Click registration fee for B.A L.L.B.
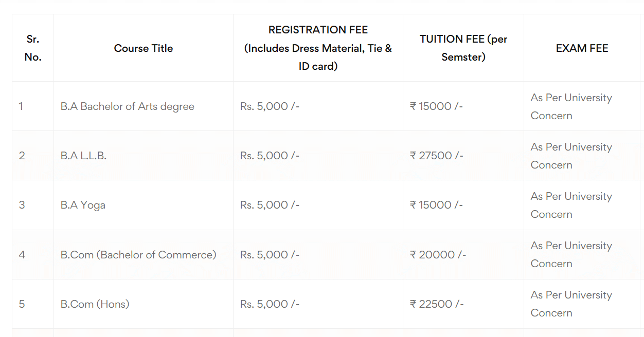This screenshot has height=337, width=644. 270,156
